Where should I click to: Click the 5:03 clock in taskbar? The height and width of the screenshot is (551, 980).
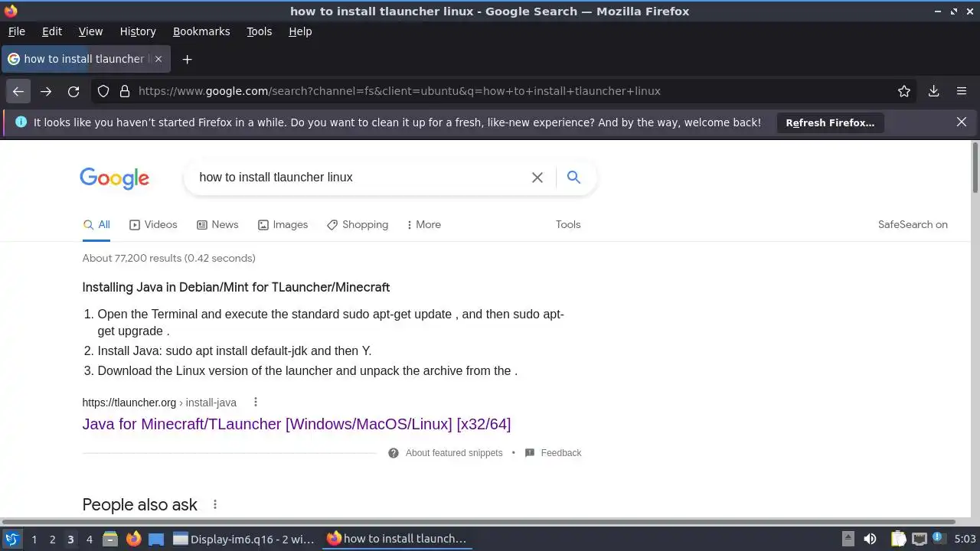965,540
